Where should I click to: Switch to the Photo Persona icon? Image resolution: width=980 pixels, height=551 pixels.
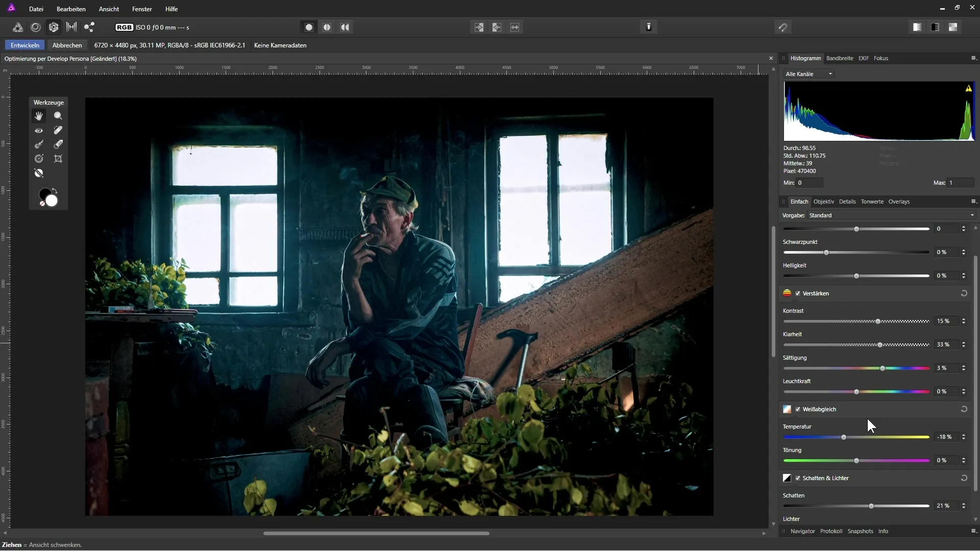point(17,28)
